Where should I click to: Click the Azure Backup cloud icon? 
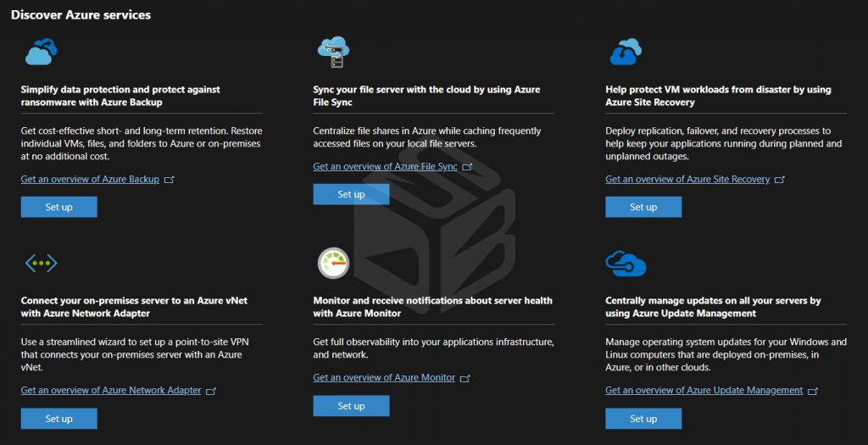click(41, 52)
